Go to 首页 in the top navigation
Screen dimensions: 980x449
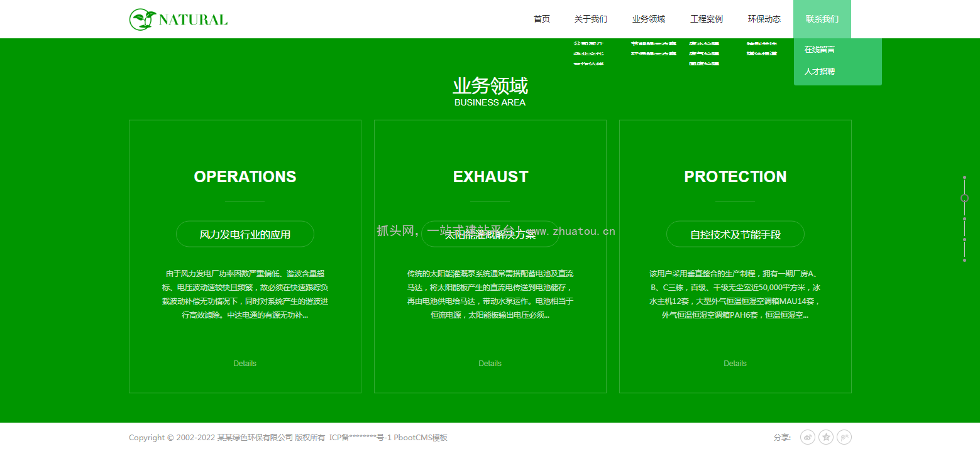542,19
